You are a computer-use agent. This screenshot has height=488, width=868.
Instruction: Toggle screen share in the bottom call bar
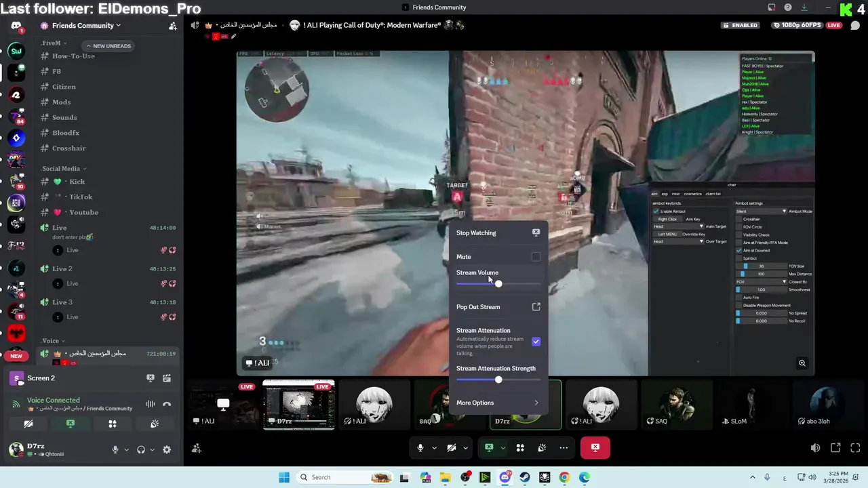(488, 448)
